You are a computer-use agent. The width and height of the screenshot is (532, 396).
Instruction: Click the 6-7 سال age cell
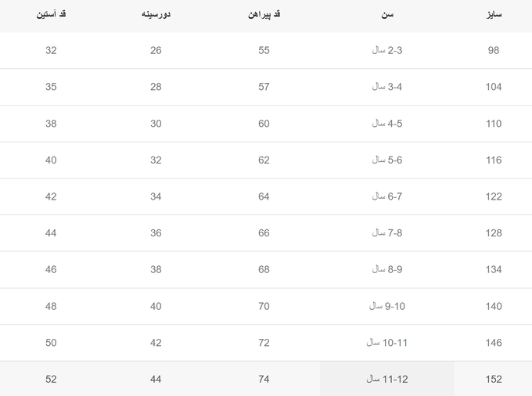(x=386, y=196)
